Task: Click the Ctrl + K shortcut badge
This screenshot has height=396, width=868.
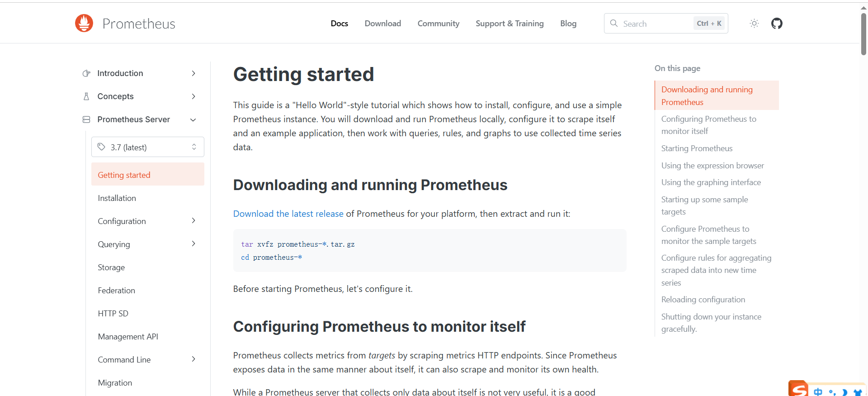Action: pyautogui.click(x=709, y=24)
